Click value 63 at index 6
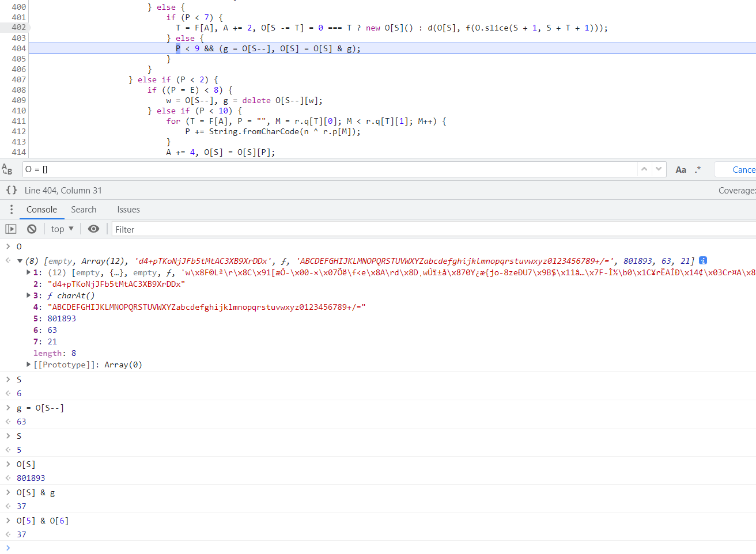The height and width of the screenshot is (554, 756). 52,330
